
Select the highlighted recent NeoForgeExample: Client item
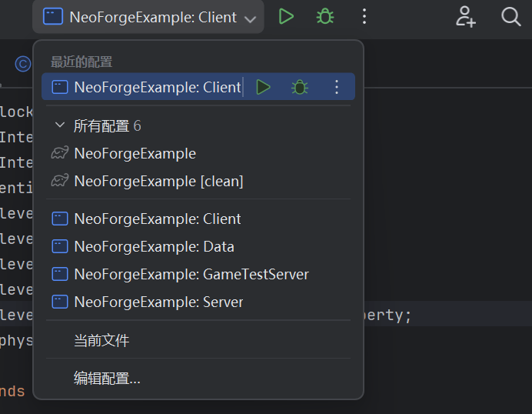pos(146,87)
